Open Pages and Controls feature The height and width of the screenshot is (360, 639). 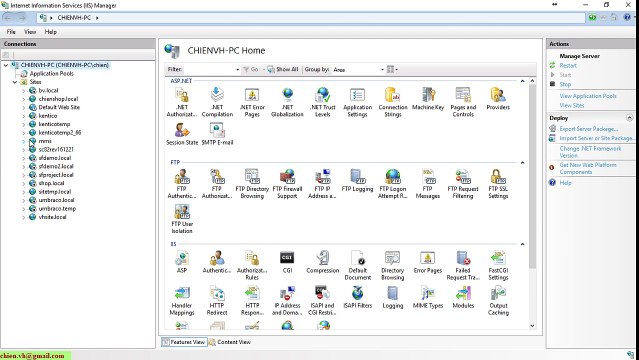pos(463,103)
